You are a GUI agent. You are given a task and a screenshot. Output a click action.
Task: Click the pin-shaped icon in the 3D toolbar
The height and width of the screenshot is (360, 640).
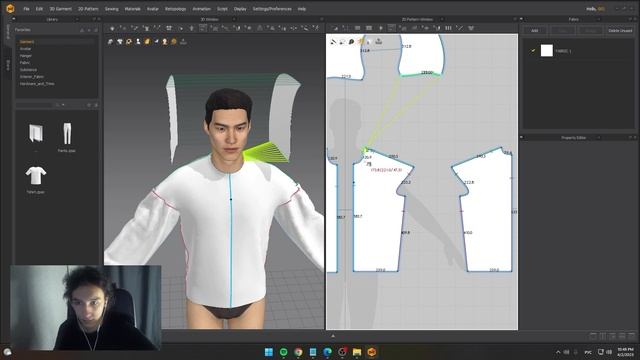[191, 28]
